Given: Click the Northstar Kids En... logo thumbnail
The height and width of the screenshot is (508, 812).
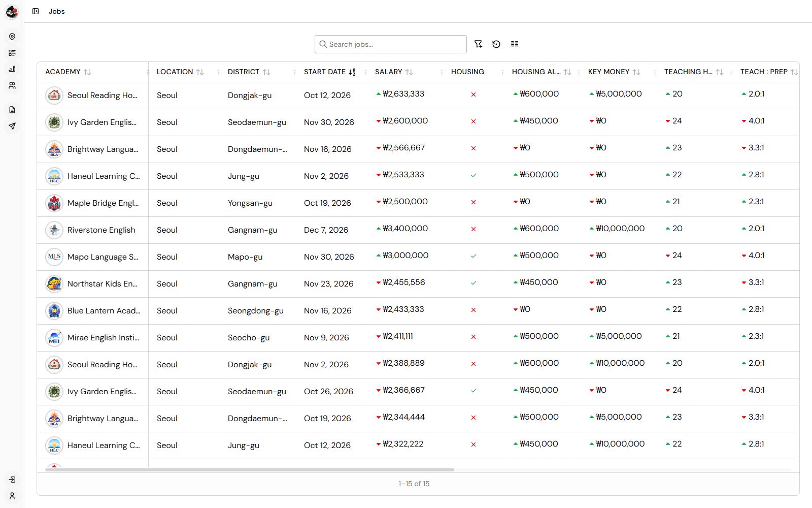Looking at the screenshot, I should click(x=54, y=284).
